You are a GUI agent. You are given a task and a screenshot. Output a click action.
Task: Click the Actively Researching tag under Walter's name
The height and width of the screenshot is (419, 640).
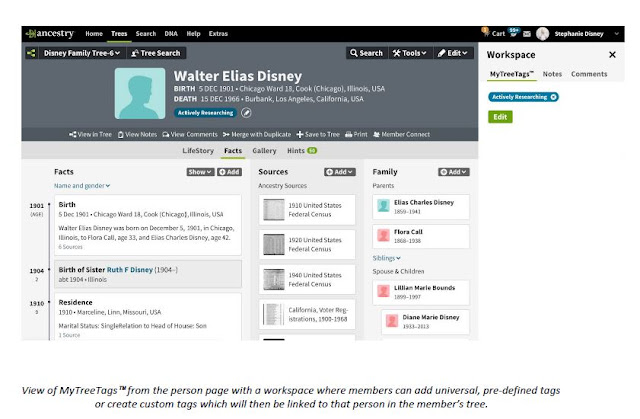205,113
